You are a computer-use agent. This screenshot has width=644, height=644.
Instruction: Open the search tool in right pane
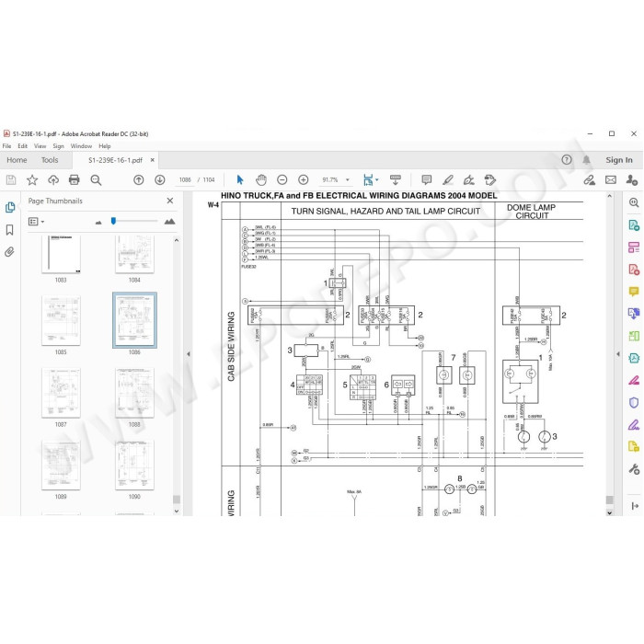tap(634, 202)
